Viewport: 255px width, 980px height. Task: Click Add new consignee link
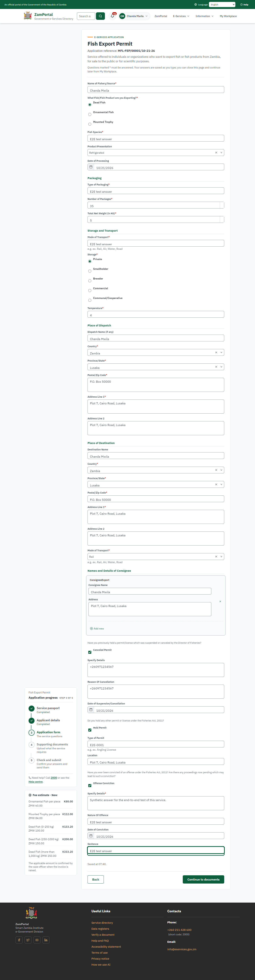point(97,629)
